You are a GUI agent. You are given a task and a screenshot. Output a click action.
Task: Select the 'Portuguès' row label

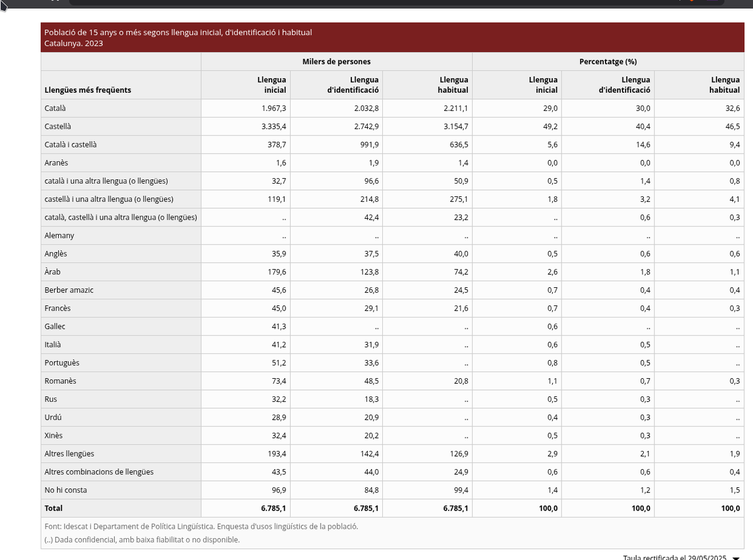[x=62, y=363]
